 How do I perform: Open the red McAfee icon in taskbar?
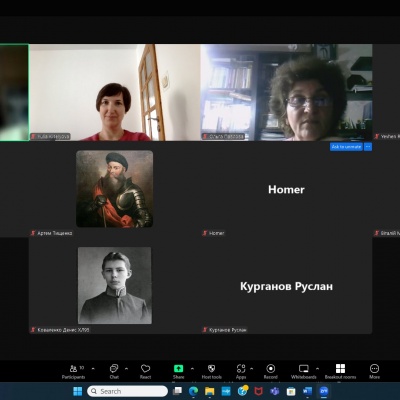coord(258,391)
